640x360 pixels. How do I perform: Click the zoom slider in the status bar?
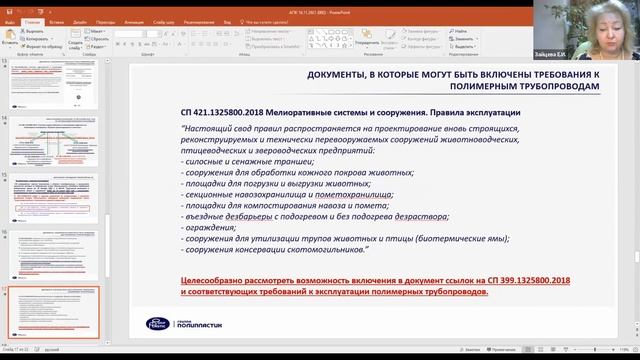(595, 349)
